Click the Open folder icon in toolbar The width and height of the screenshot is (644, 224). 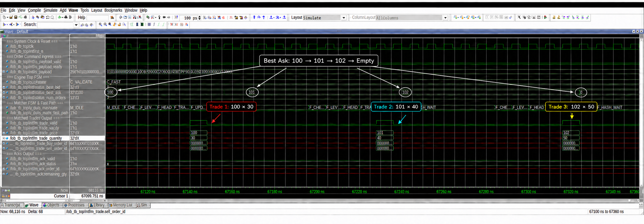11,18
